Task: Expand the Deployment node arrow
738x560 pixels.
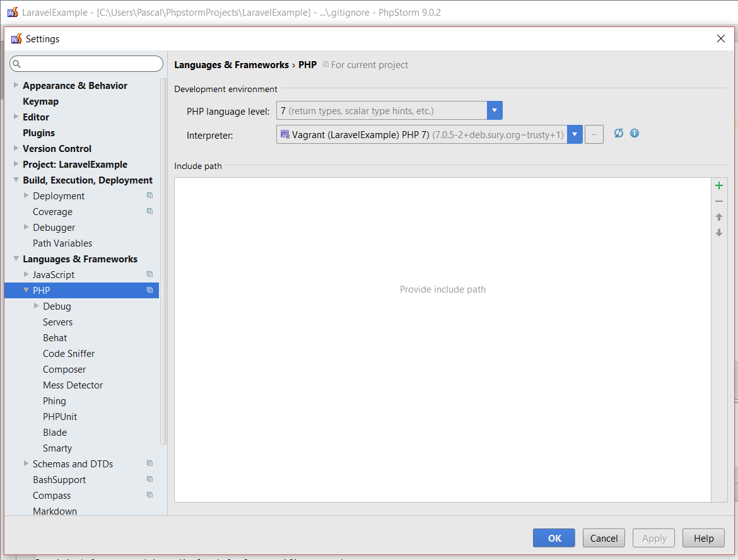Action: coord(26,195)
